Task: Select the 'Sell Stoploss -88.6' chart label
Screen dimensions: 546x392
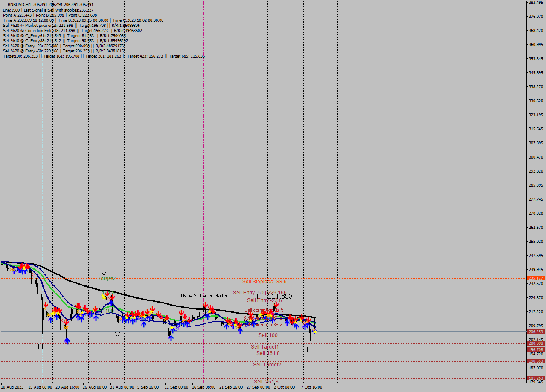Action: (264, 281)
